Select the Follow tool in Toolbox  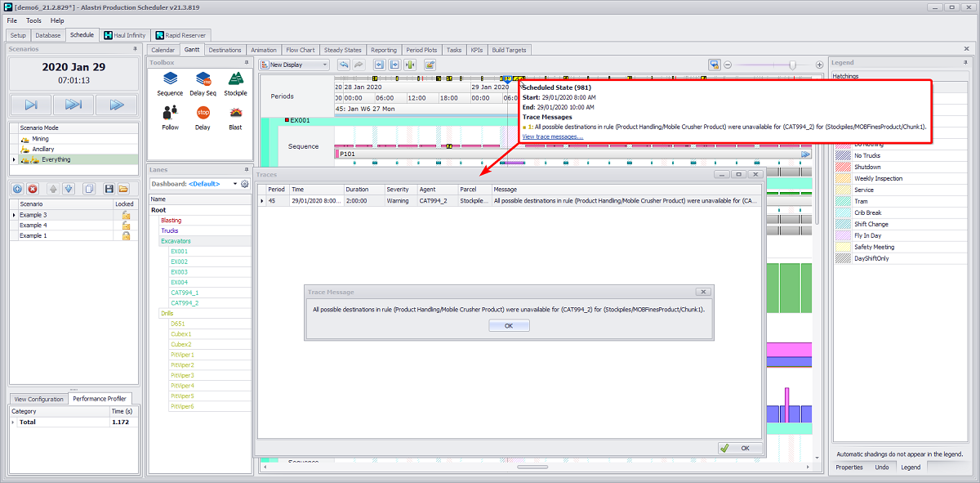tap(170, 118)
